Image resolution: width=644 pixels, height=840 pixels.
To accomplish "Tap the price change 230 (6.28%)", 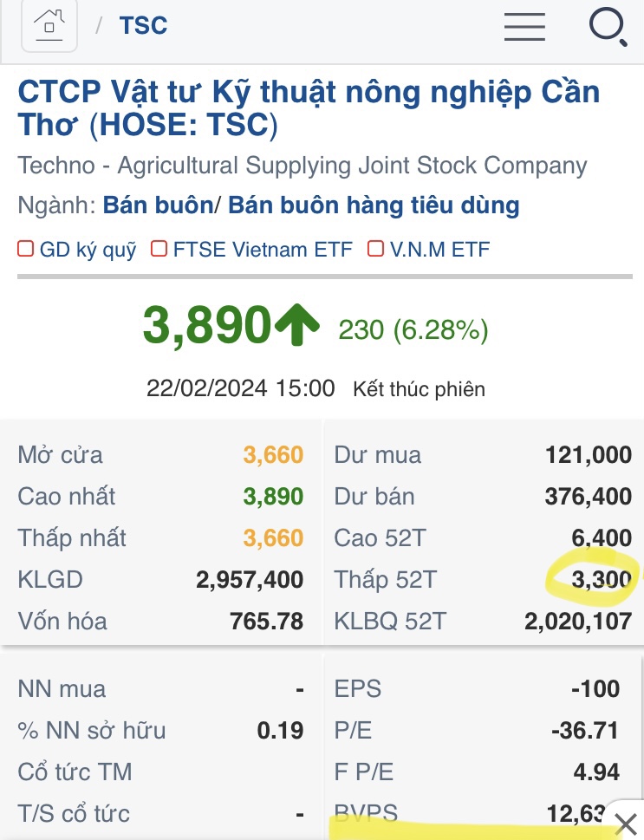I will (x=413, y=329).
